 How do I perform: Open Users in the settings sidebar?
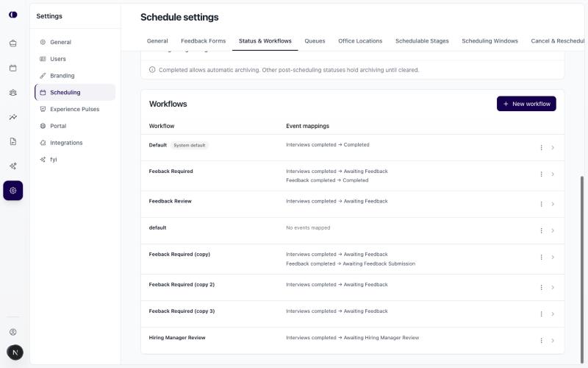[x=75, y=59]
